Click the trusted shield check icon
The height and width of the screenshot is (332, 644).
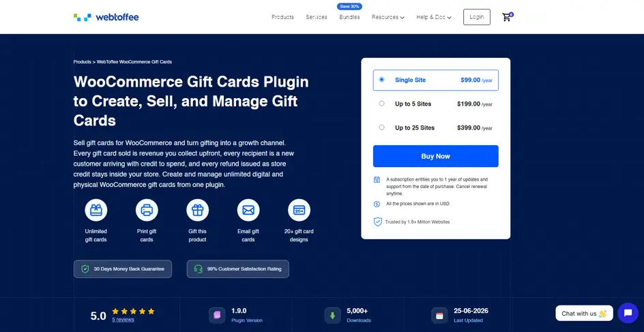377,222
